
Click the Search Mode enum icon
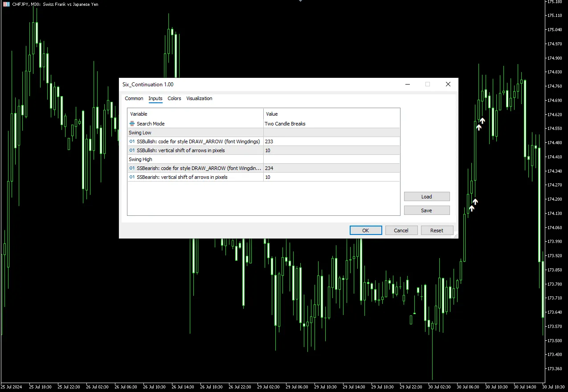pos(132,124)
